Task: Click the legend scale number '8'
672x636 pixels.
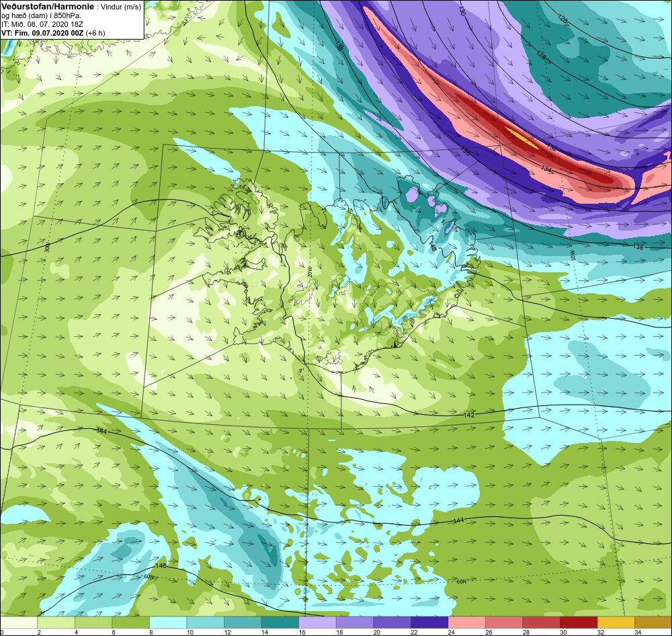Action: tap(152, 632)
